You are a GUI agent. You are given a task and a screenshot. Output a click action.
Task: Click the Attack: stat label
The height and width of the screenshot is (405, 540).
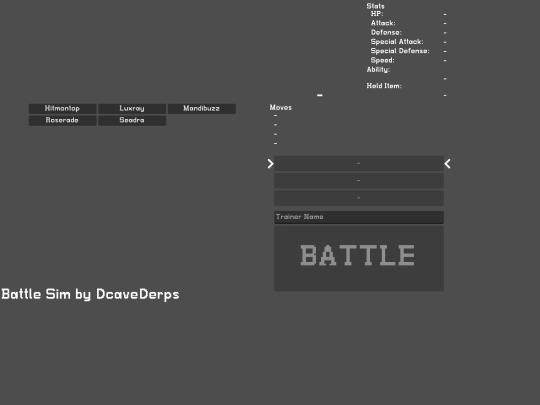[383, 23]
